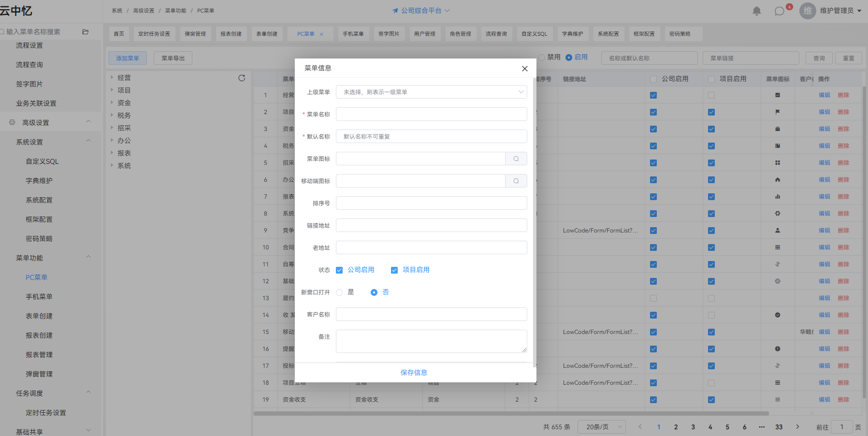Click the 保存信息 button
This screenshot has width=868, height=436.
(x=414, y=373)
